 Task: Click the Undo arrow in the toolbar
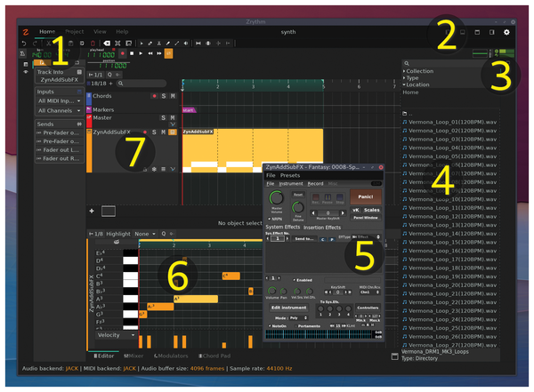(x=24, y=44)
